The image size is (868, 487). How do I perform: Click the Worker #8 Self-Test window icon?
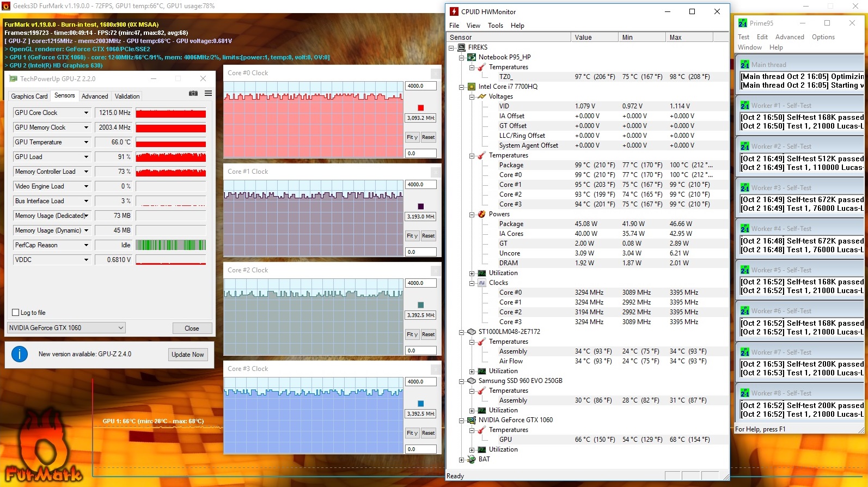(744, 393)
